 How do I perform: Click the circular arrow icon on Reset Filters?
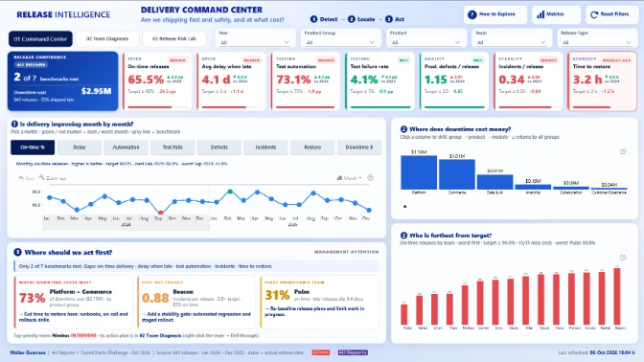coord(594,14)
